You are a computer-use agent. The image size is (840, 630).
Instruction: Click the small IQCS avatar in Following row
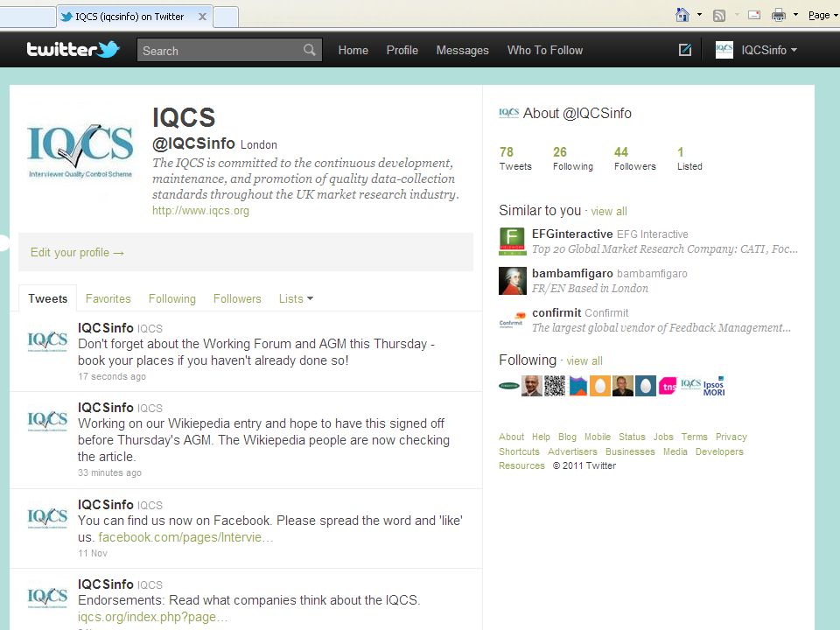(x=690, y=383)
